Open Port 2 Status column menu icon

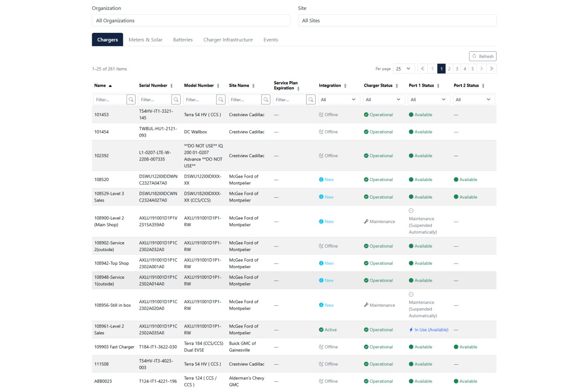coord(483,86)
